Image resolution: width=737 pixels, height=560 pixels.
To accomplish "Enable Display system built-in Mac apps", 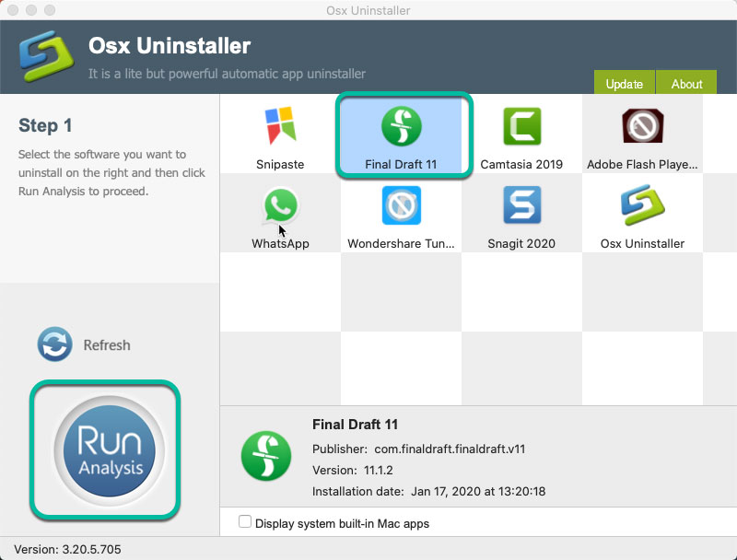I will 245,520.
